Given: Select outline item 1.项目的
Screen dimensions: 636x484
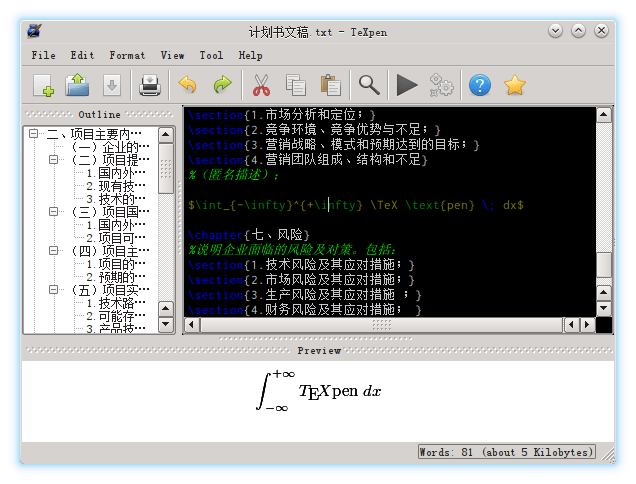Looking at the screenshot, I should point(116,264).
